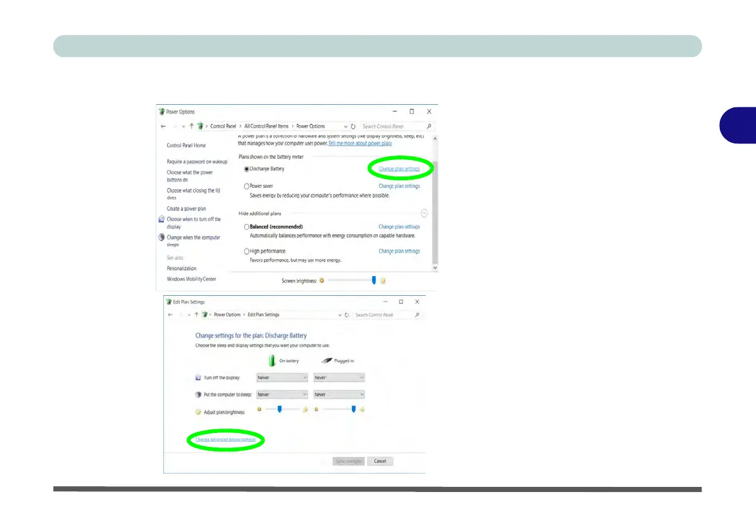Click the high brightness icon beside Screen brightness
Viewport: 756px width, 532px height.
tap(383, 281)
